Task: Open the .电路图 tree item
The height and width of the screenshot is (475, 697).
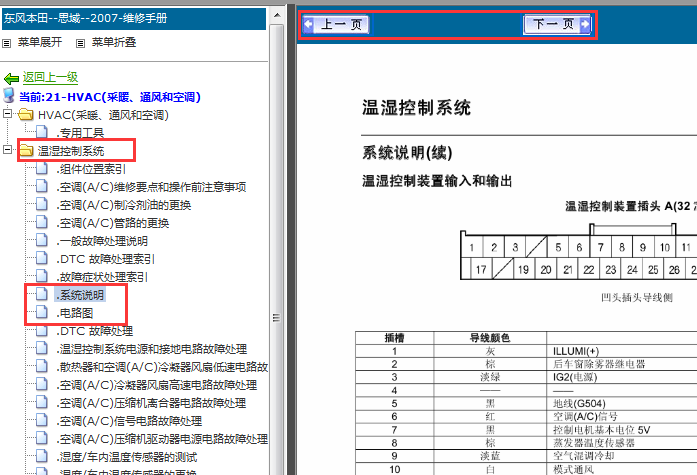Action: (75, 313)
